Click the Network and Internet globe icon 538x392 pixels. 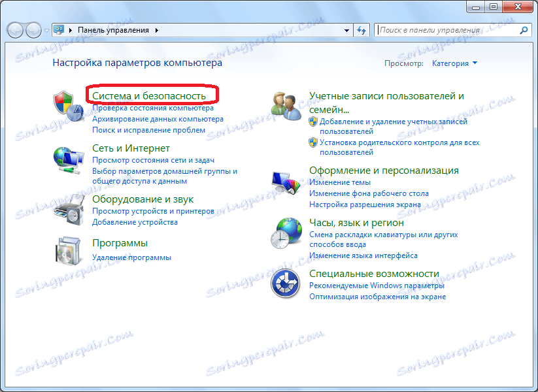[67, 160]
